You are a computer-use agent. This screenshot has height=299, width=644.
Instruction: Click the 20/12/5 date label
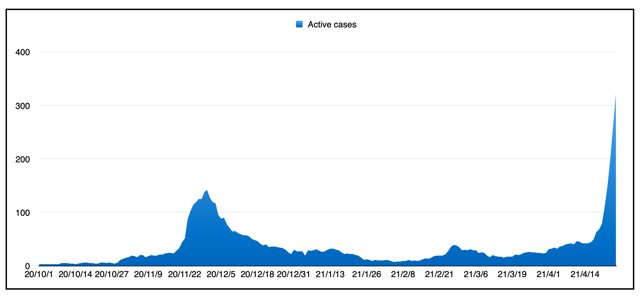[221, 274]
